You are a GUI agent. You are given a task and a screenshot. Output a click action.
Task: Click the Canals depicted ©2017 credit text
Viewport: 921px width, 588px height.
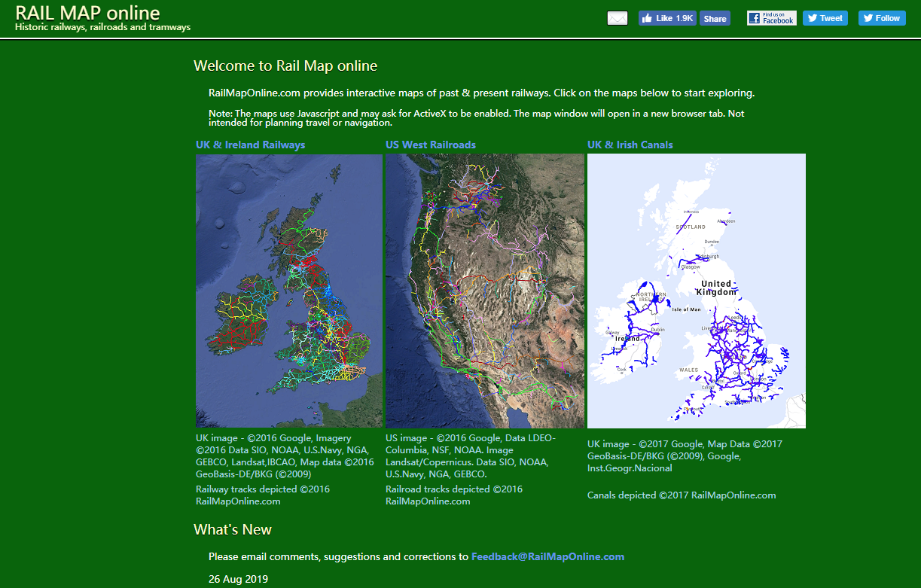point(681,495)
